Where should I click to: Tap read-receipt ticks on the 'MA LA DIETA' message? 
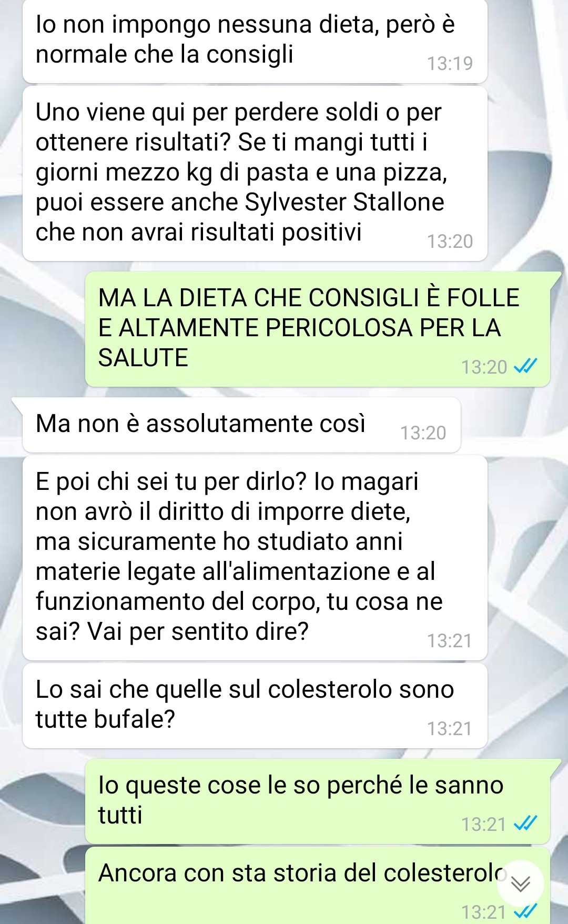[525, 366]
